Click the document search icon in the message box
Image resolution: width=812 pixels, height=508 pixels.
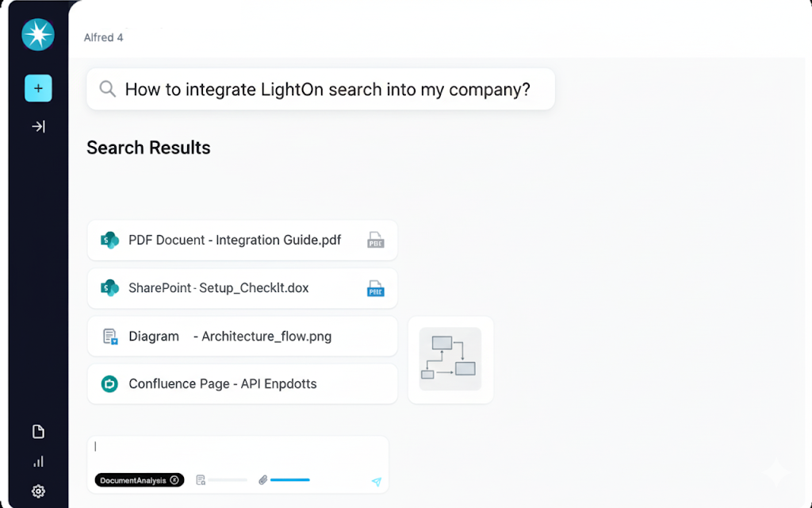click(201, 480)
